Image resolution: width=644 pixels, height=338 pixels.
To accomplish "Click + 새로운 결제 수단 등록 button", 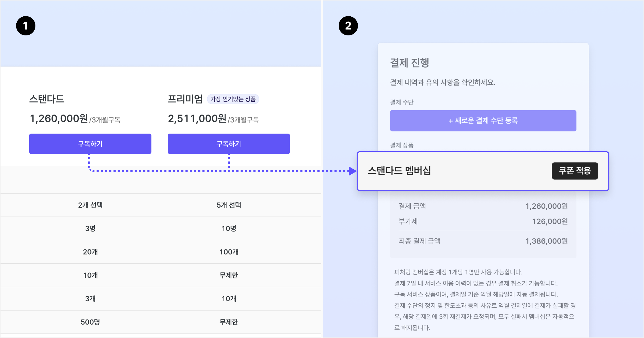I will click(483, 121).
